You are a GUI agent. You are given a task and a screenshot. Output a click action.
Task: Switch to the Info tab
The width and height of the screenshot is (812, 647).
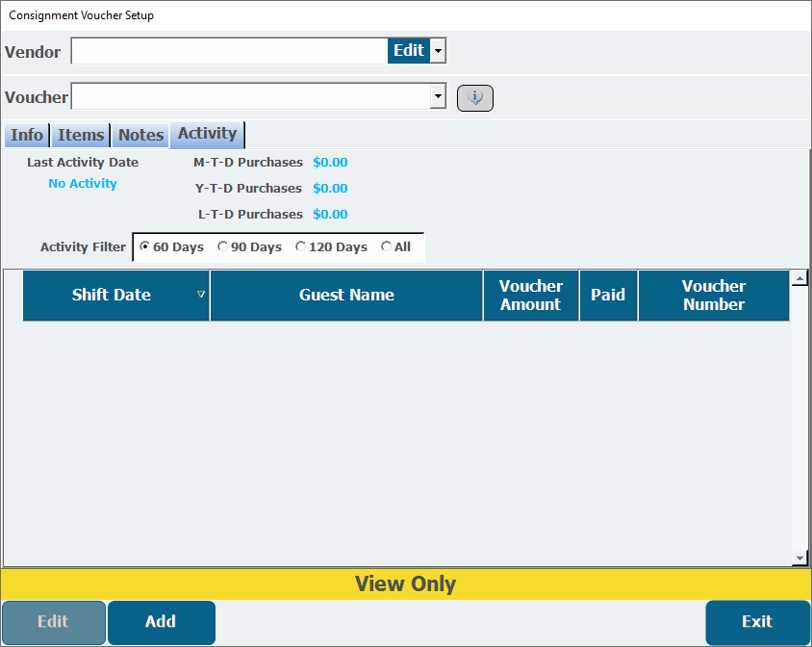point(27,135)
